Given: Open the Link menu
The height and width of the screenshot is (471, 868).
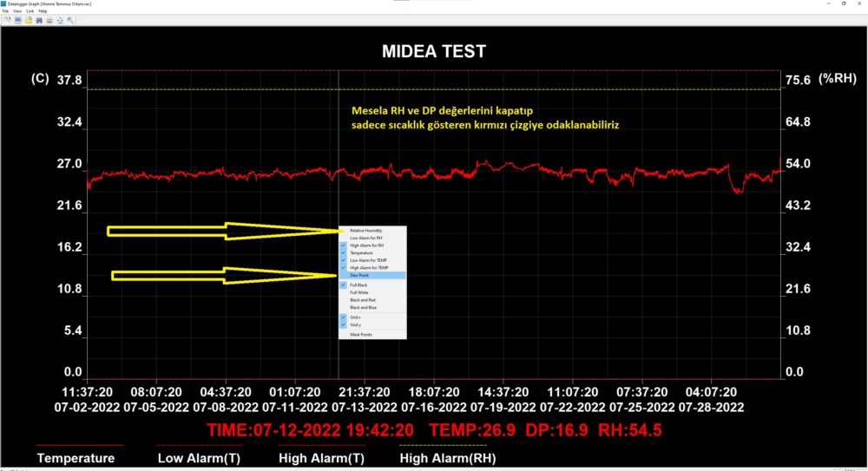Looking at the screenshot, I should point(30,11).
